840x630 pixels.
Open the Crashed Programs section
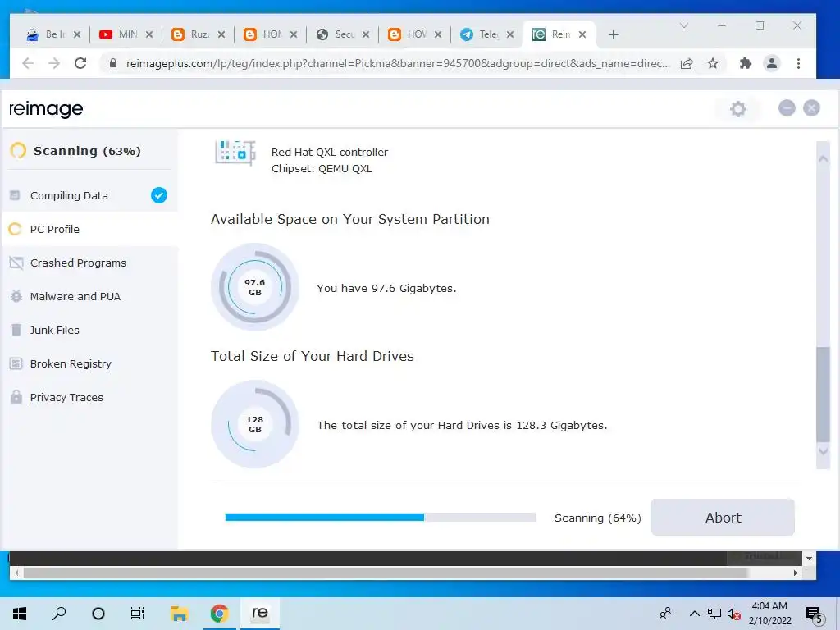click(90, 263)
